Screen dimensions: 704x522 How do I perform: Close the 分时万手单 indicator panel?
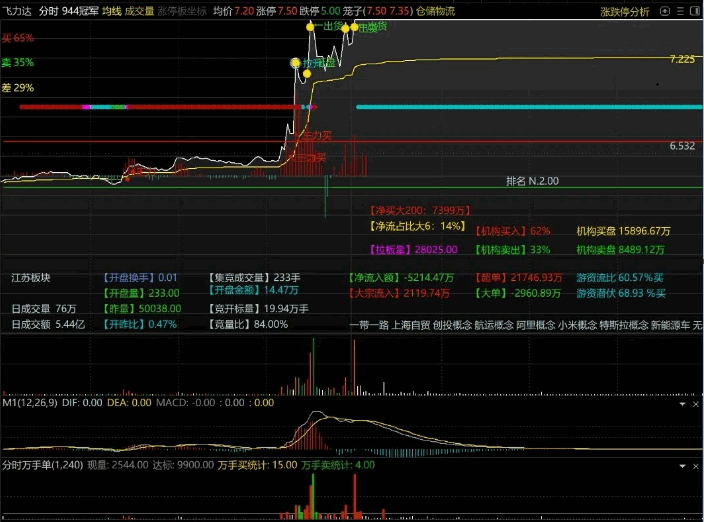pos(695,466)
